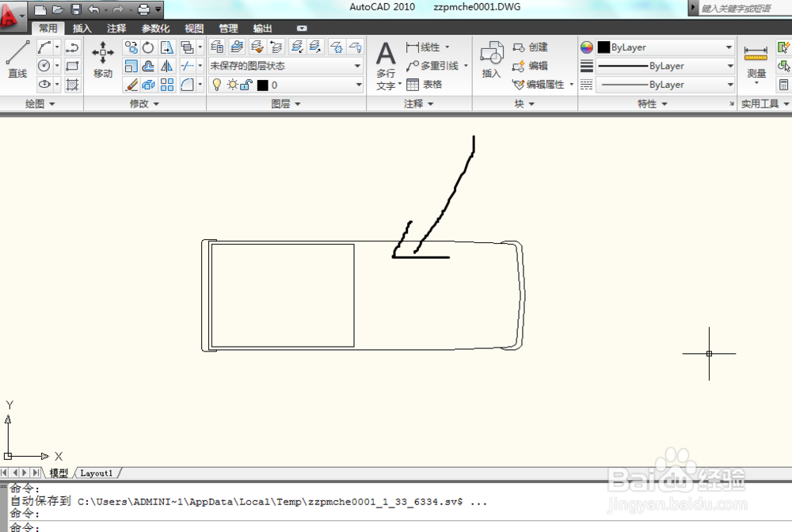Click the Freeze layer icon in top row
792x532 pixels.
(x=337, y=47)
